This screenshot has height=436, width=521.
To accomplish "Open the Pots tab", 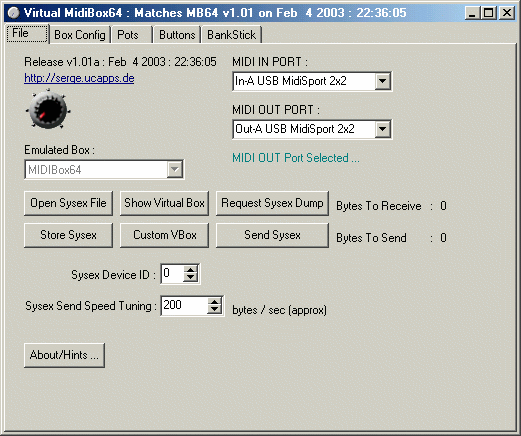I will [x=131, y=35].
